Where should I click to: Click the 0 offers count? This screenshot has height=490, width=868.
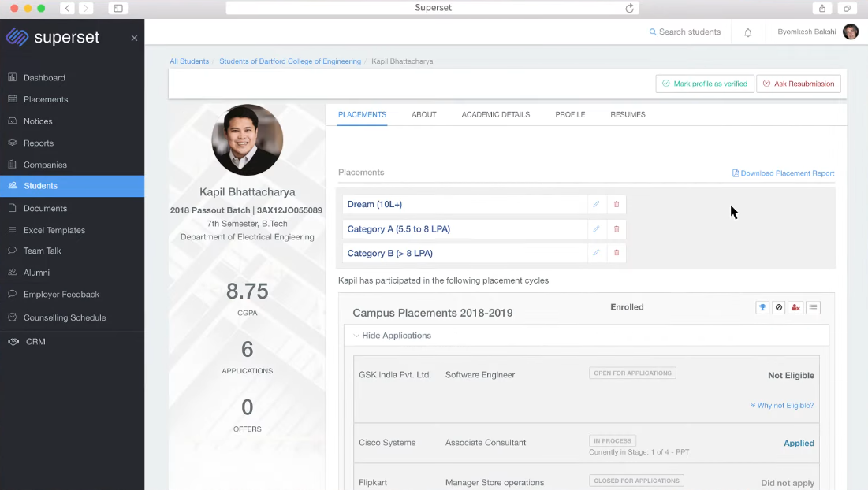point(247,407)
